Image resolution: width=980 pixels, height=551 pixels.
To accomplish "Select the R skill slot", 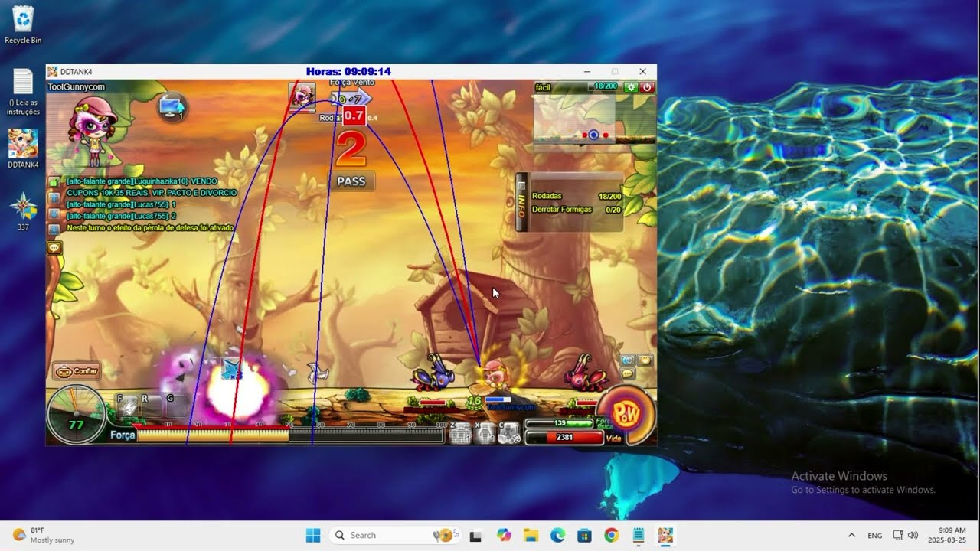I will tap(152, 406).
